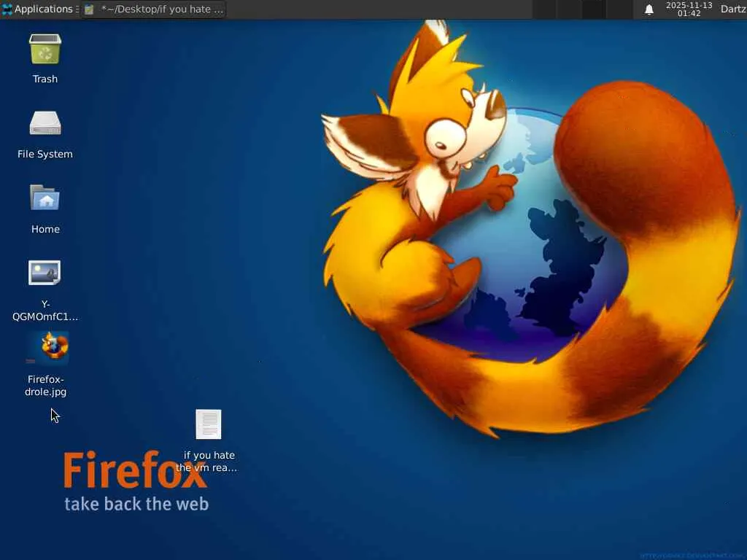The image size is (747, 560).
Task: Open the Trash desktop icon
Action: tap(44, 49)
